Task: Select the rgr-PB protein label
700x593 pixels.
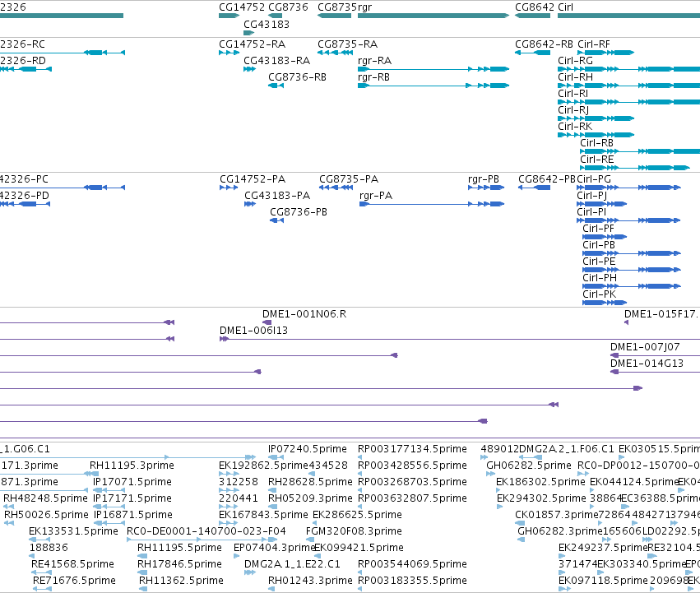Action: click(484, 179)
